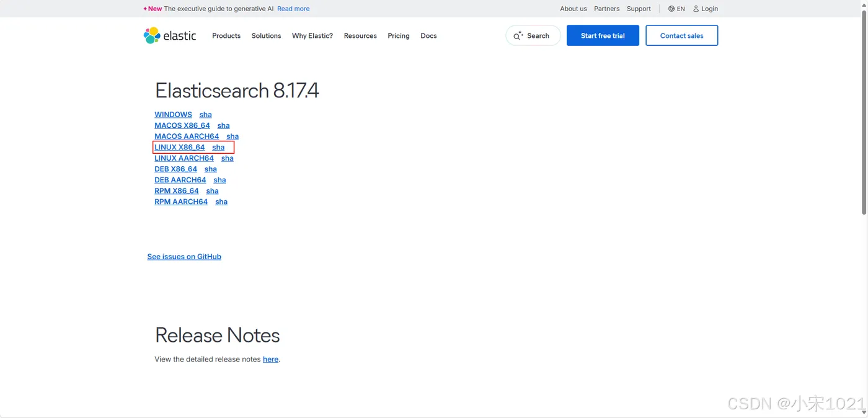Open the Why Elastic? menu
Screen dimensions: 868x418
tap(312, 36)
